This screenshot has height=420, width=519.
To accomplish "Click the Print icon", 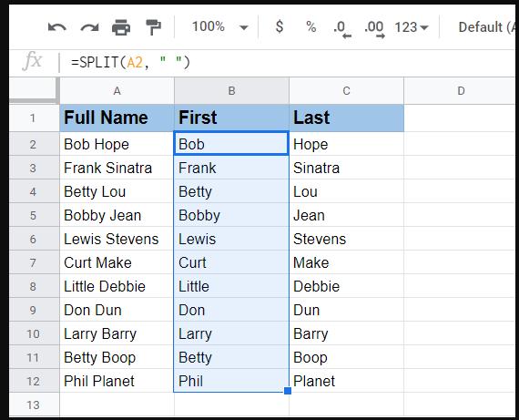I will [x=121, y=27].
